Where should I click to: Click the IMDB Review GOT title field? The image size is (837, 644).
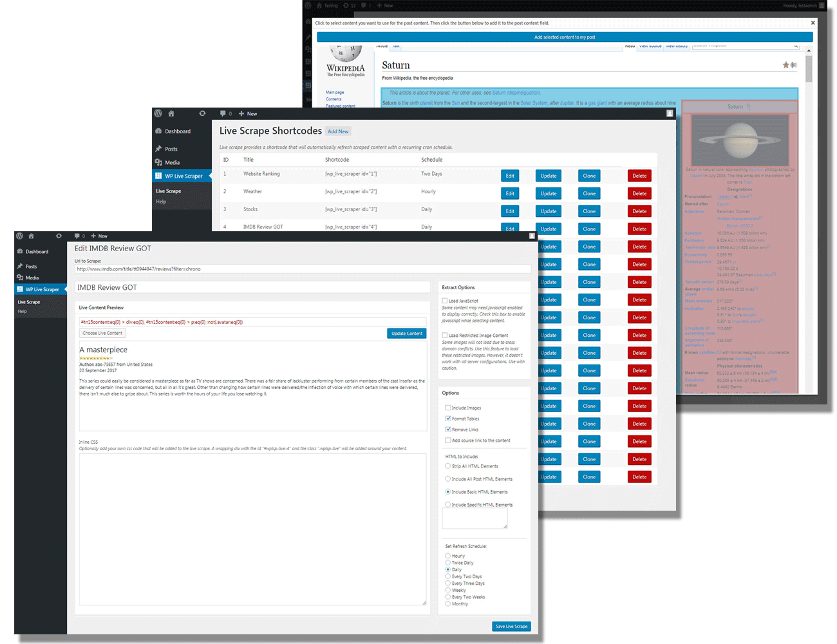click(252, 287)
